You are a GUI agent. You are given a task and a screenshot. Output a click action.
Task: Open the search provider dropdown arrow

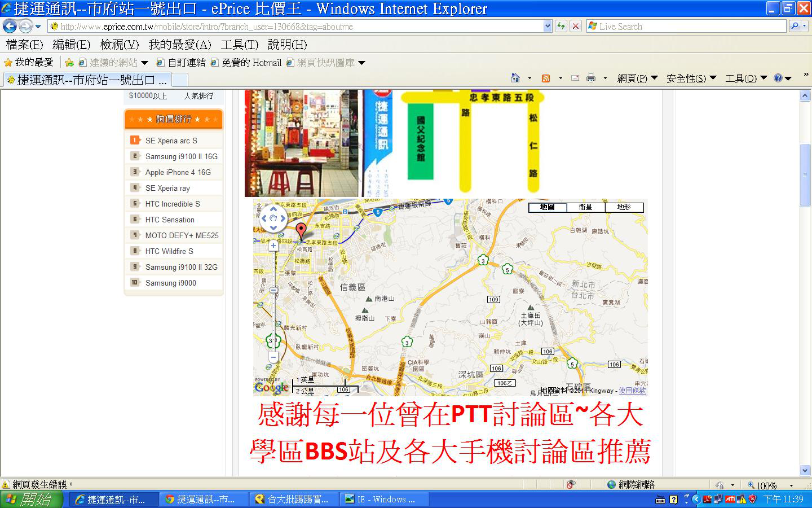[x=804, y=27]
